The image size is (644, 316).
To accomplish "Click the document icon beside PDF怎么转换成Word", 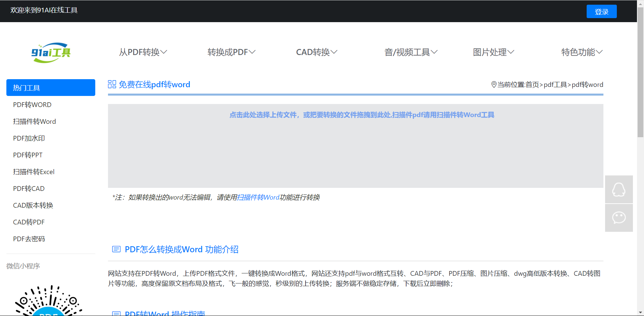I will click(x=116, y=249).
